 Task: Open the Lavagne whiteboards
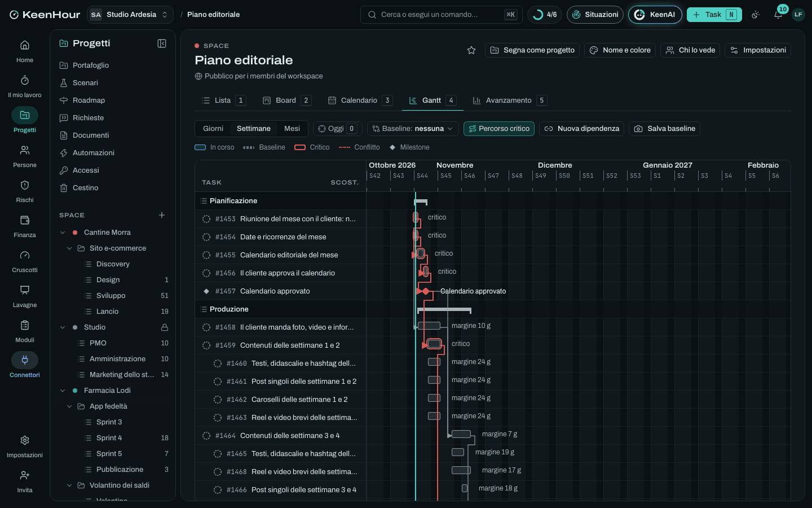(25, 296)
